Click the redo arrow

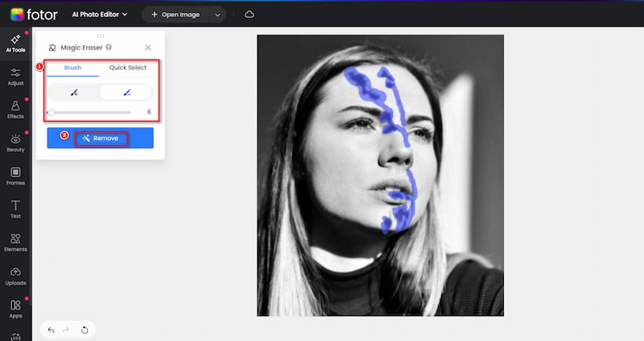(x=66, y=330)
